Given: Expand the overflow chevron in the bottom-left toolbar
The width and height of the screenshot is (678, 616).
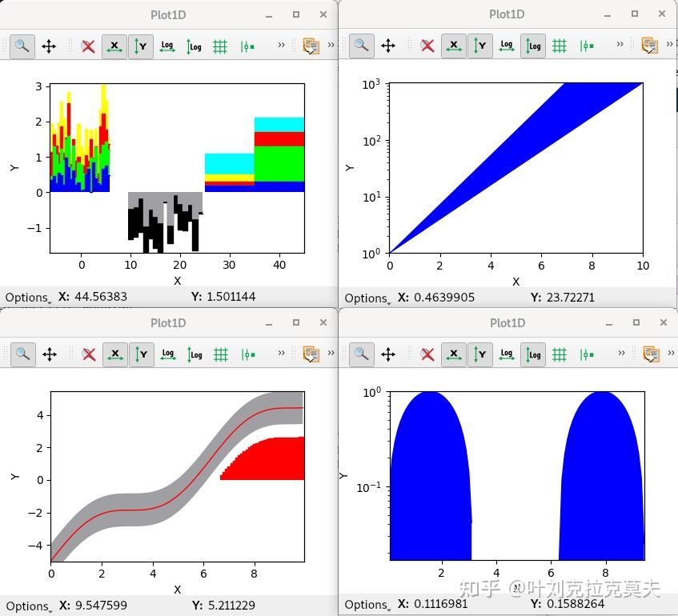Looking at the screenshot, I should point(281,354).
